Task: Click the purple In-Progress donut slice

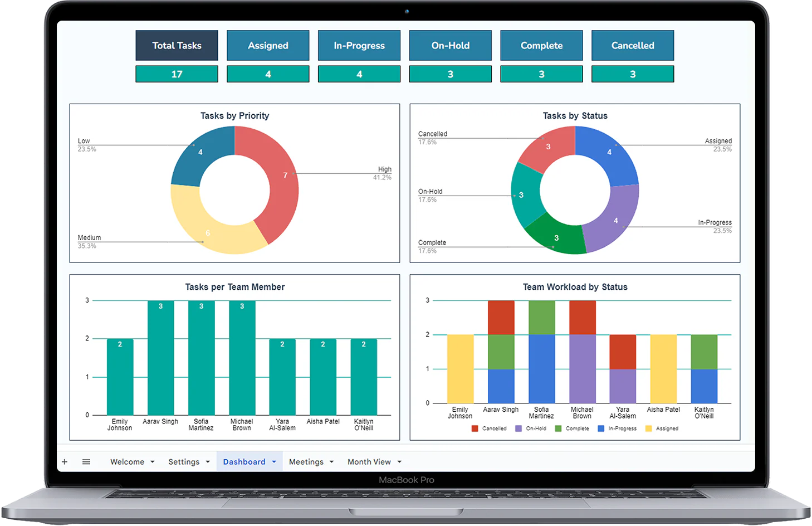Action: tap(613, 220)
